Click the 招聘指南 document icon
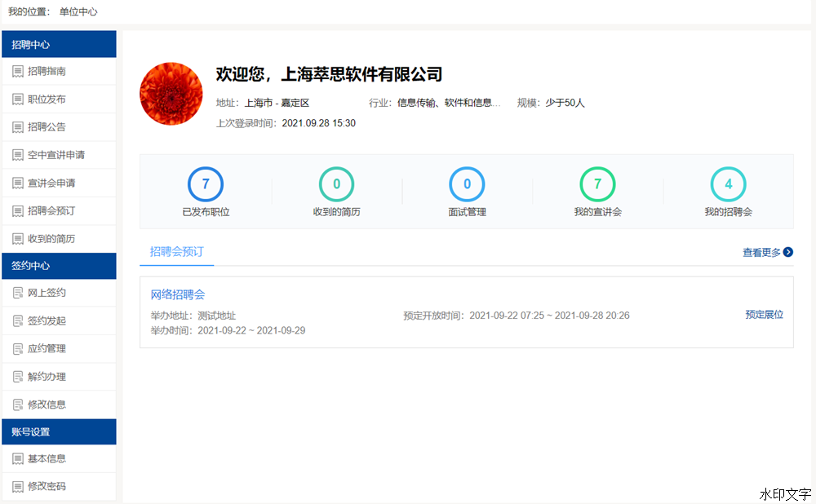816x504 pixels. tap(18, 71)
